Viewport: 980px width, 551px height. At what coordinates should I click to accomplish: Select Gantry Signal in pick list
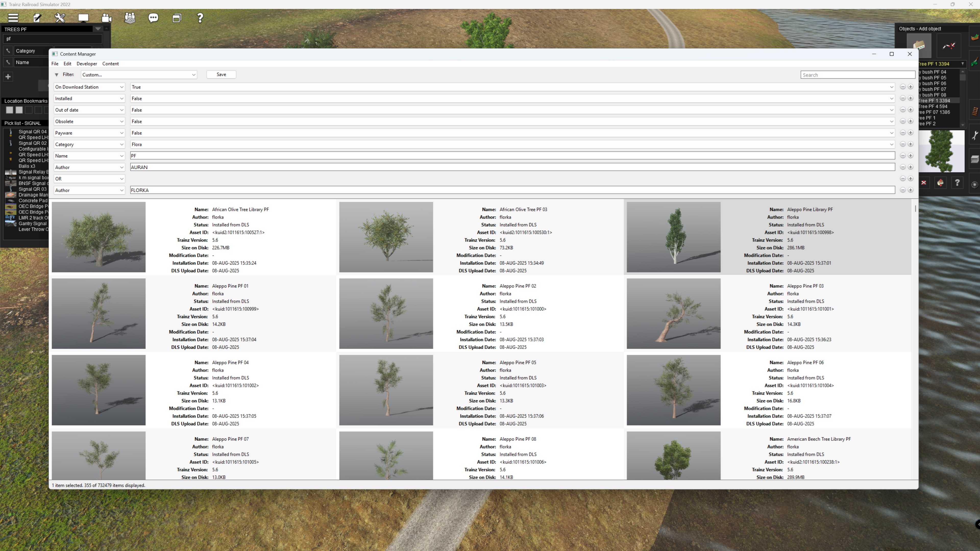[32, 224]
